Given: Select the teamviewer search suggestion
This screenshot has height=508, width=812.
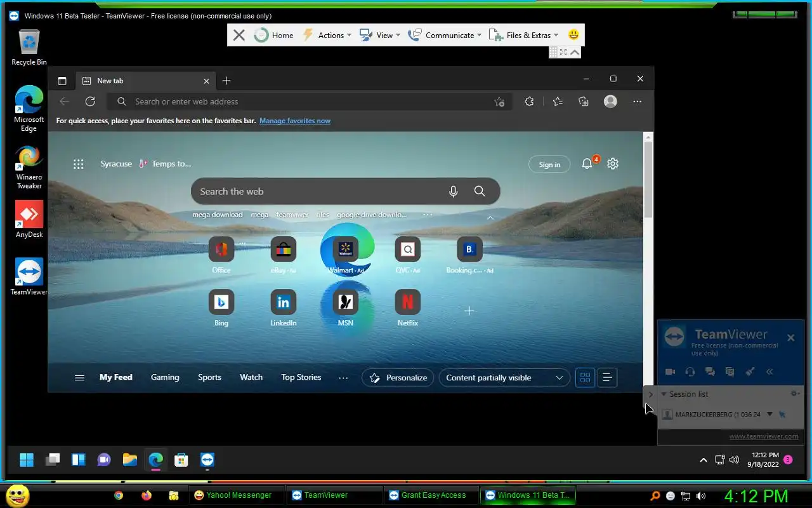Looking at the screenshot, I should [x=292, y=215].
